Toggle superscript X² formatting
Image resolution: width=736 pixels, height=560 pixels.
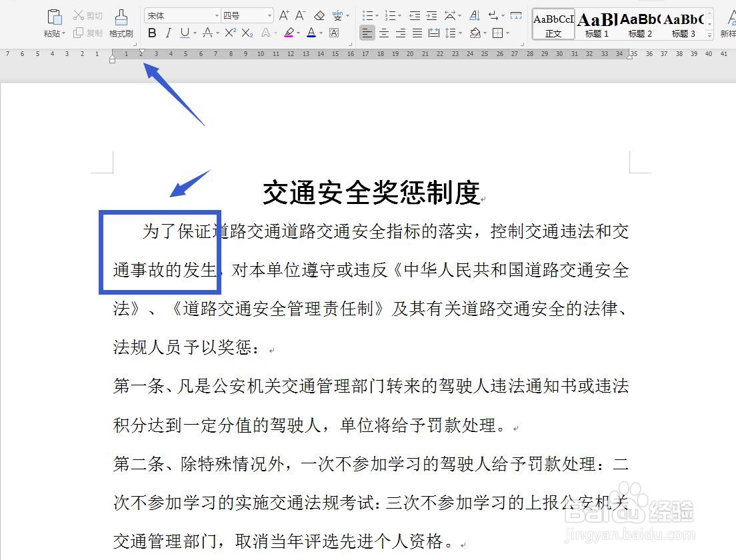tap(230, 33)
